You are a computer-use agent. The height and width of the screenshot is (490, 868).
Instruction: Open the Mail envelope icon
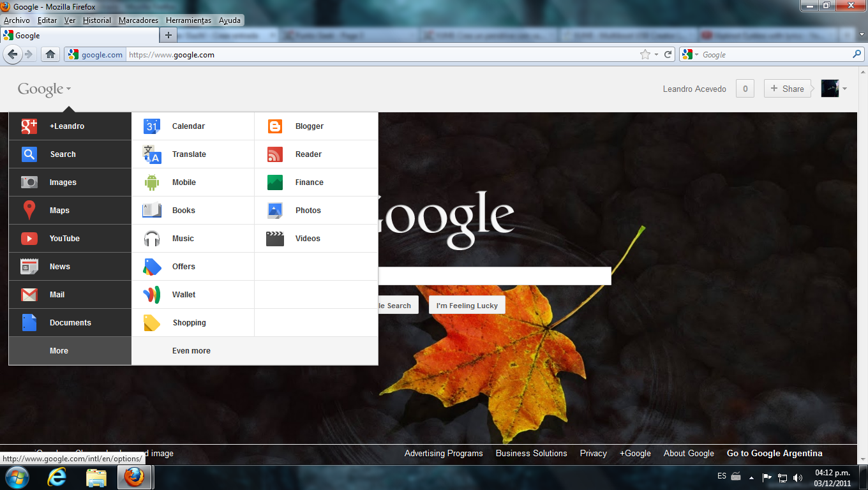[29, 295]
